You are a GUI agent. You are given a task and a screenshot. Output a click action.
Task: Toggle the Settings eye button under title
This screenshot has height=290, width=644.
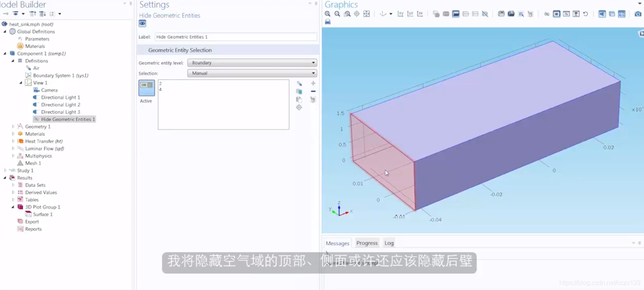click(142, 23)
